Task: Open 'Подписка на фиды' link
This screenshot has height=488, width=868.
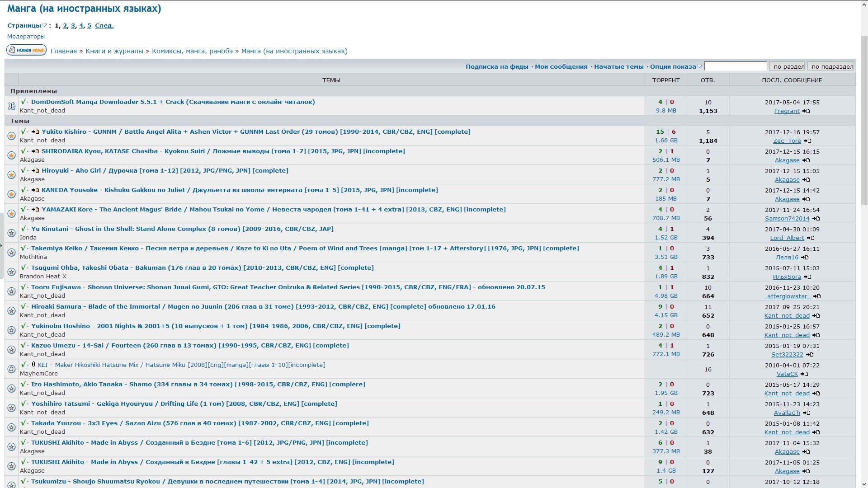Action: (x=497, y=66)
